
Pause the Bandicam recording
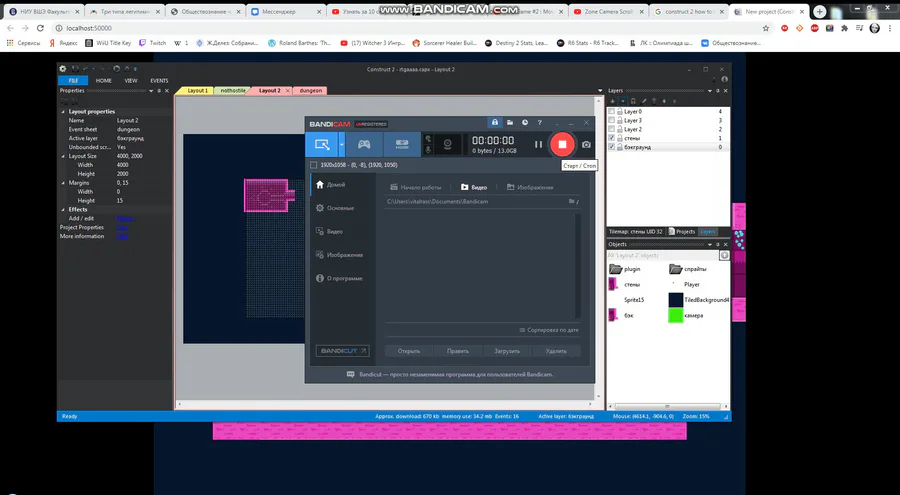tap(538, 145)
